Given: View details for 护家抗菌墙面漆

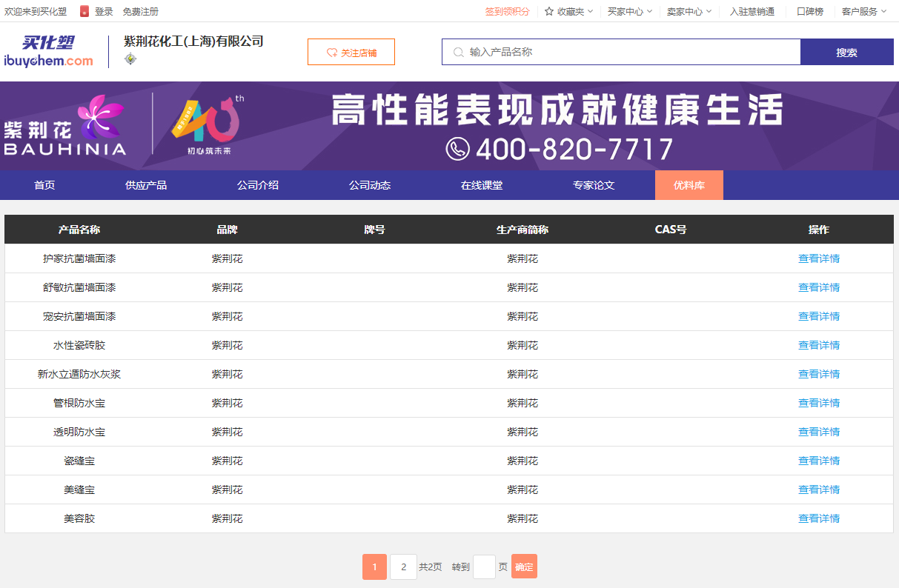Looking at the screenshot, I should pos(819,258).
